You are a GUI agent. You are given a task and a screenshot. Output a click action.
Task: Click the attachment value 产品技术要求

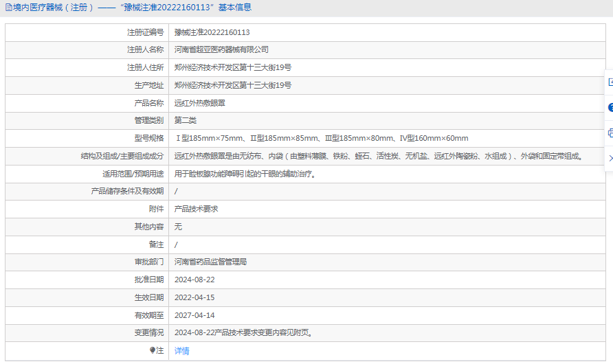(x=196, y=209)
